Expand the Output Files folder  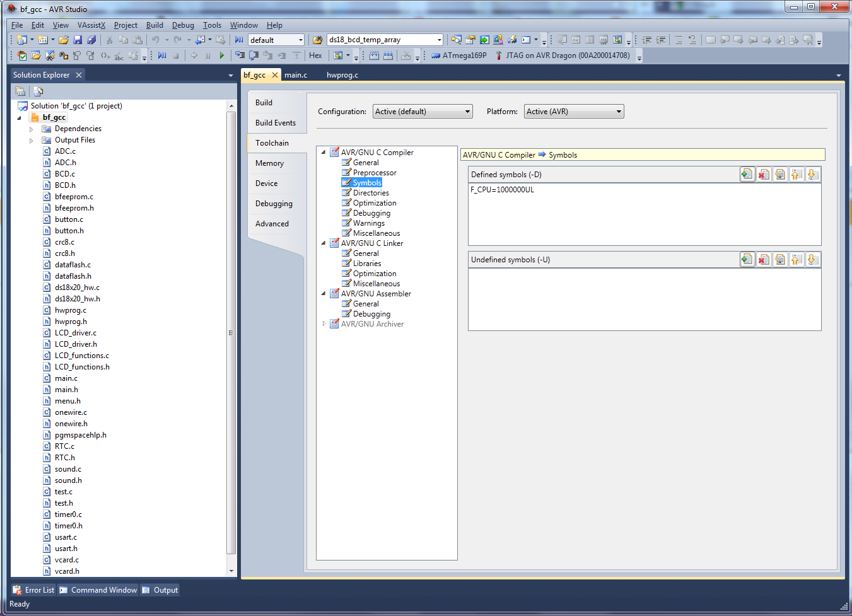(32, 141)
